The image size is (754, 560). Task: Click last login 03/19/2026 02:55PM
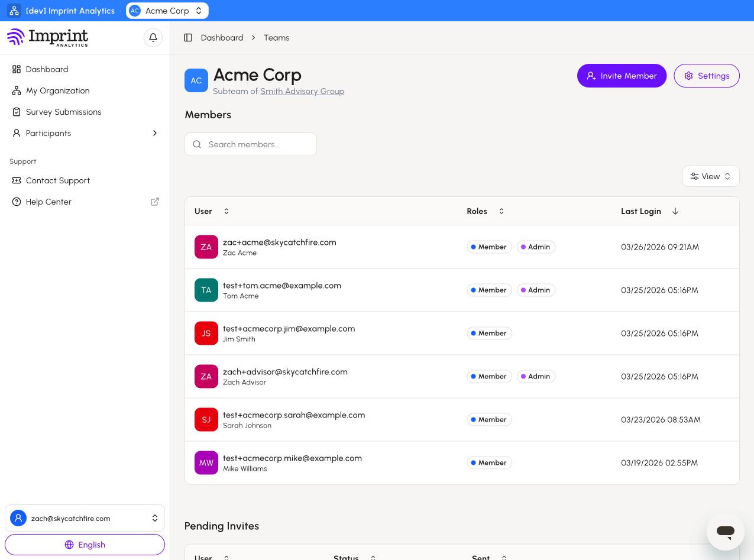(659, 463)
